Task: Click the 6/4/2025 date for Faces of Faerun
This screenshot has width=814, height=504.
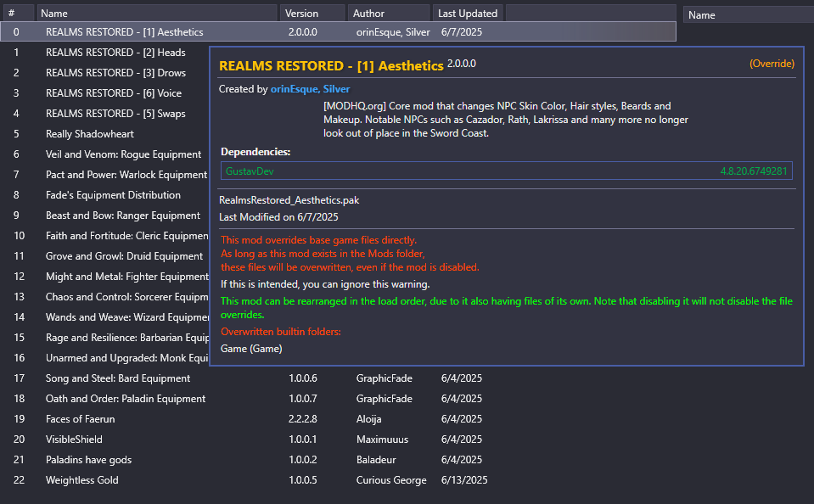Action: pyautogui.click(x=462, y=418)
